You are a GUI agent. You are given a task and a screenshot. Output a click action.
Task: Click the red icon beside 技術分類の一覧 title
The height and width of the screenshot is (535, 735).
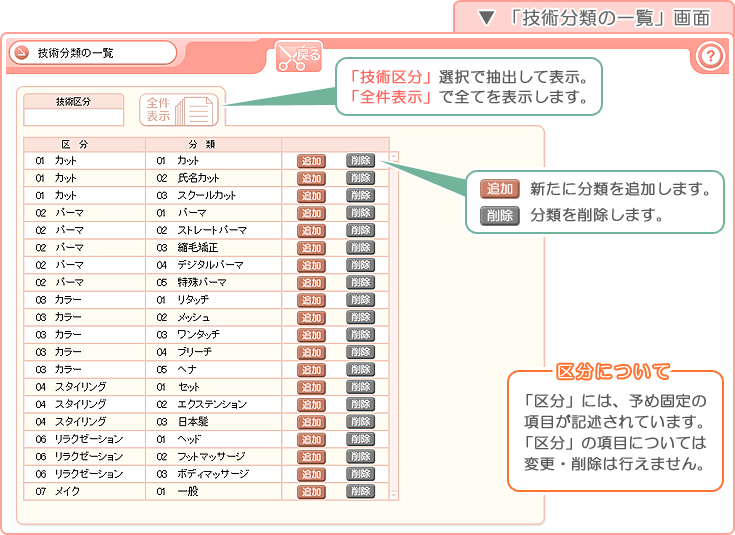pos(20,53)
